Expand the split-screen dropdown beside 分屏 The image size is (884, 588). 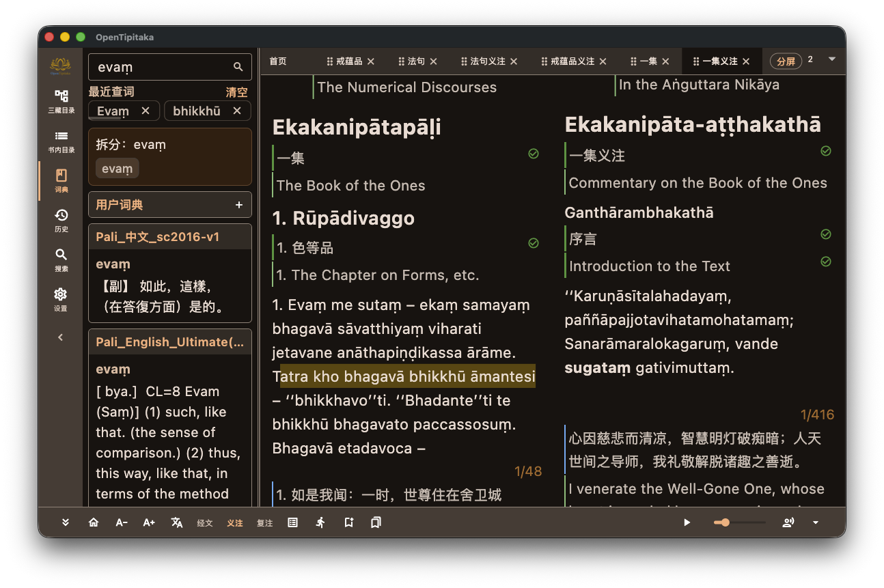click(x=832, y=61)
